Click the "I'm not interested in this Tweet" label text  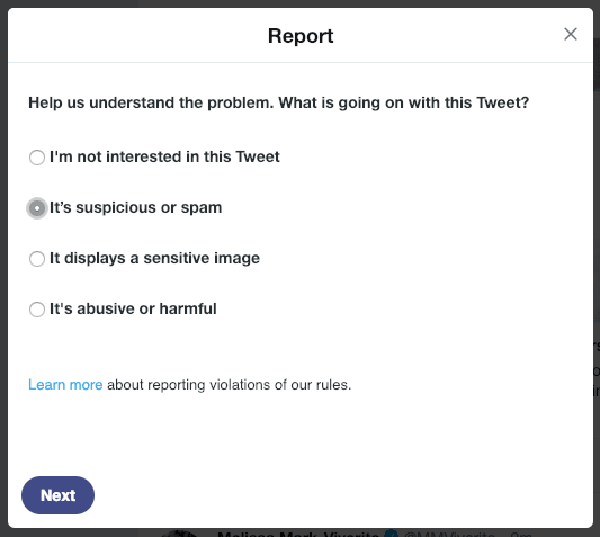coord(165,157)
